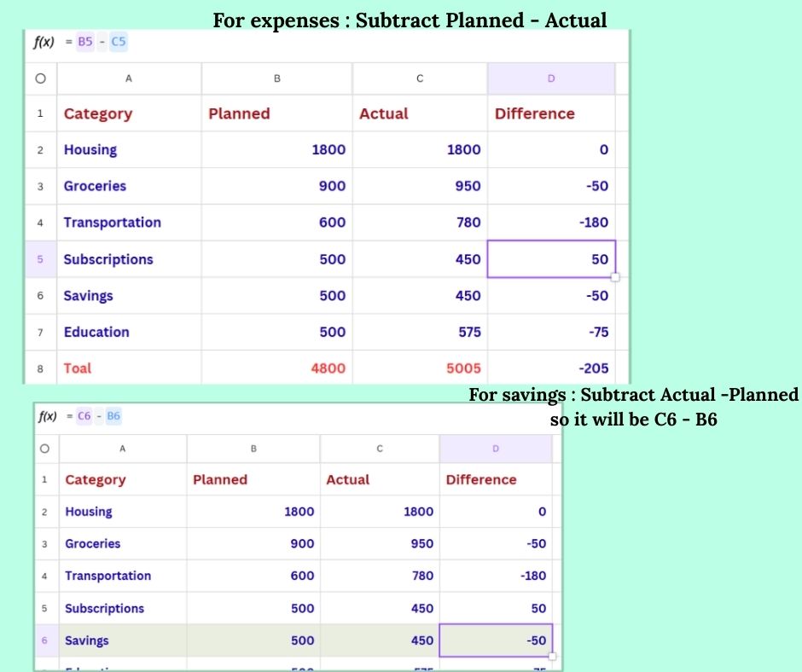Click the top sheet's Transportation actual value 780
This screenshot has width=802, height=672.
pos(420,223)
